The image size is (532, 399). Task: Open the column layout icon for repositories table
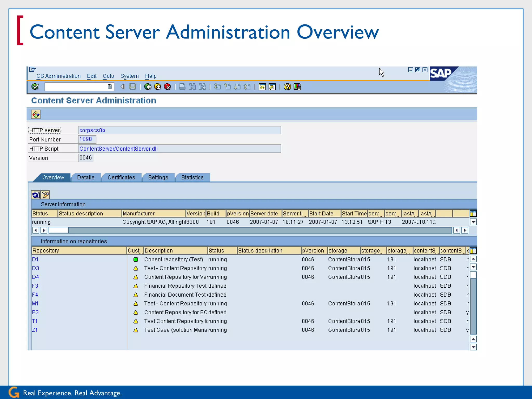pyautogui.click(x=473, y=250)
